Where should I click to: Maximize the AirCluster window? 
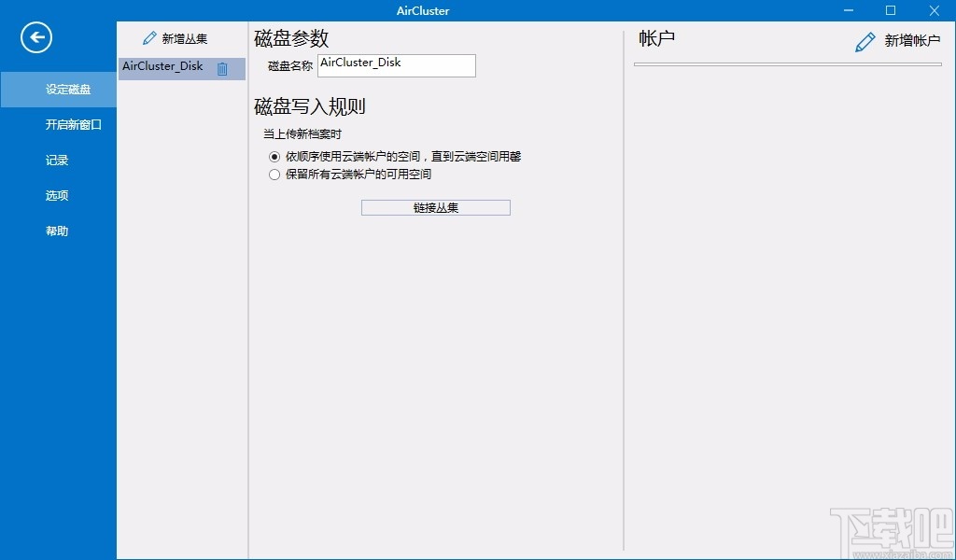890,10
